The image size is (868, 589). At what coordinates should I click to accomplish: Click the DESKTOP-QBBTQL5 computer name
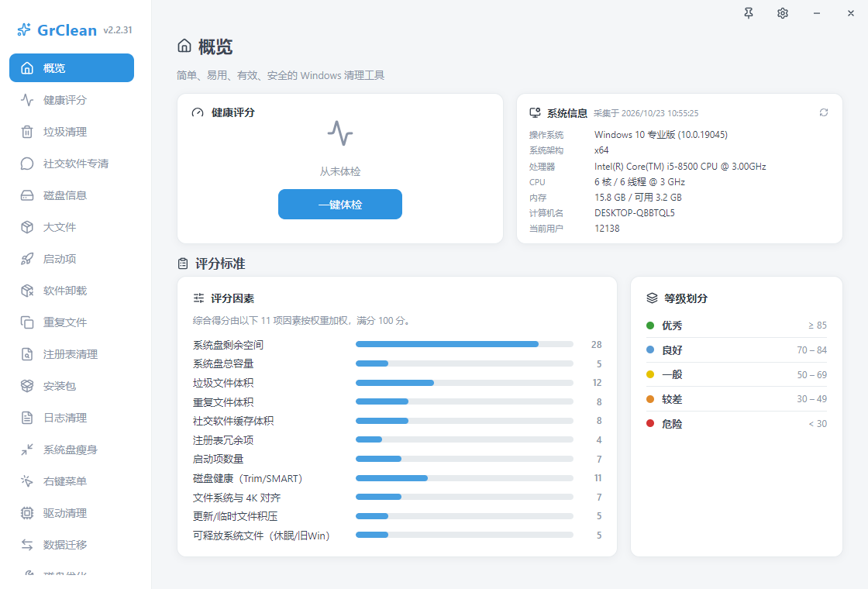point(635,213)
